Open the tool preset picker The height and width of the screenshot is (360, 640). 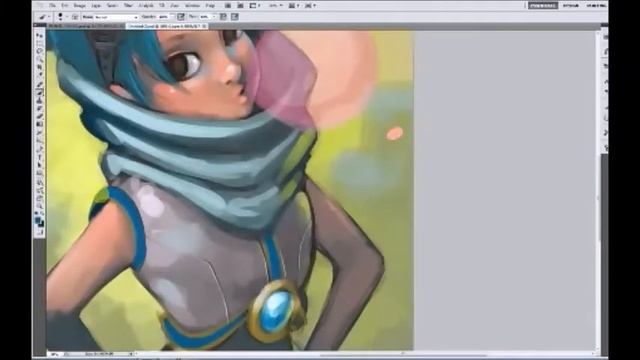(44, 17)
